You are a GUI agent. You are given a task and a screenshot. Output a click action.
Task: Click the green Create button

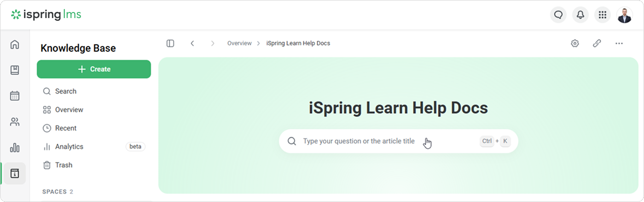(94, 69)
